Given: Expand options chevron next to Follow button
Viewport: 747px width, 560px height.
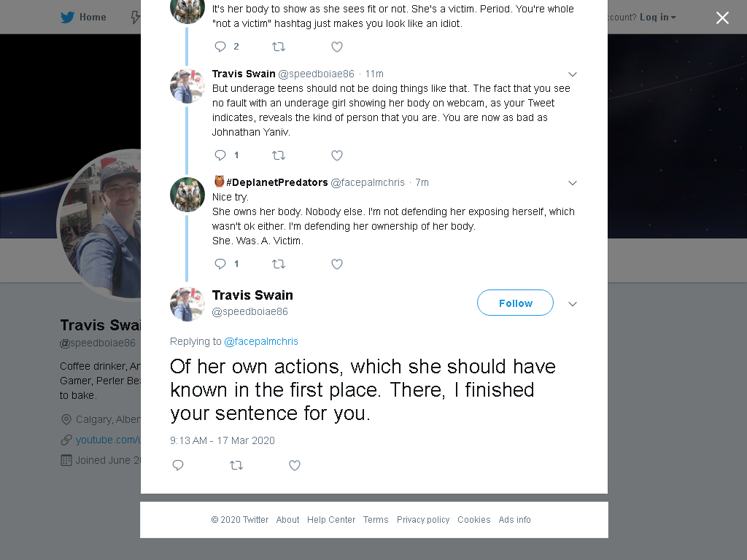Looking at the screenshot, I should coord(573,304).
